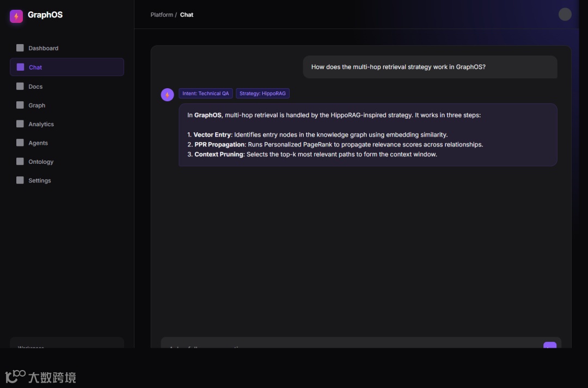Focus the follow-up question input field
Viewport: 588px width, 388px height.
[x=351, y=343]
